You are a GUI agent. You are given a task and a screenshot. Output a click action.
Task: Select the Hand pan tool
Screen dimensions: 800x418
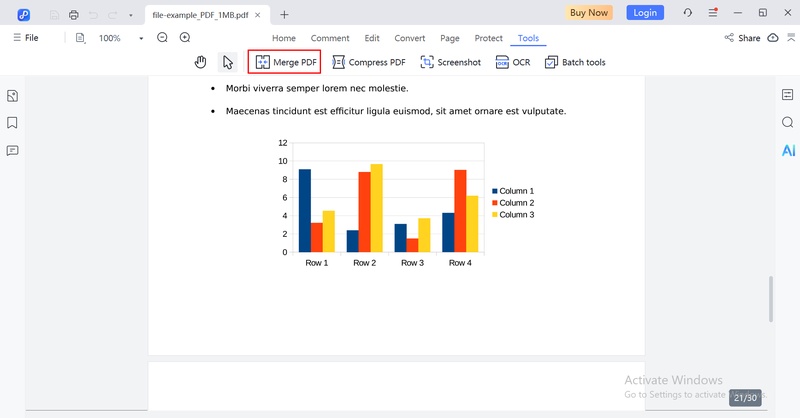[201, 62]
